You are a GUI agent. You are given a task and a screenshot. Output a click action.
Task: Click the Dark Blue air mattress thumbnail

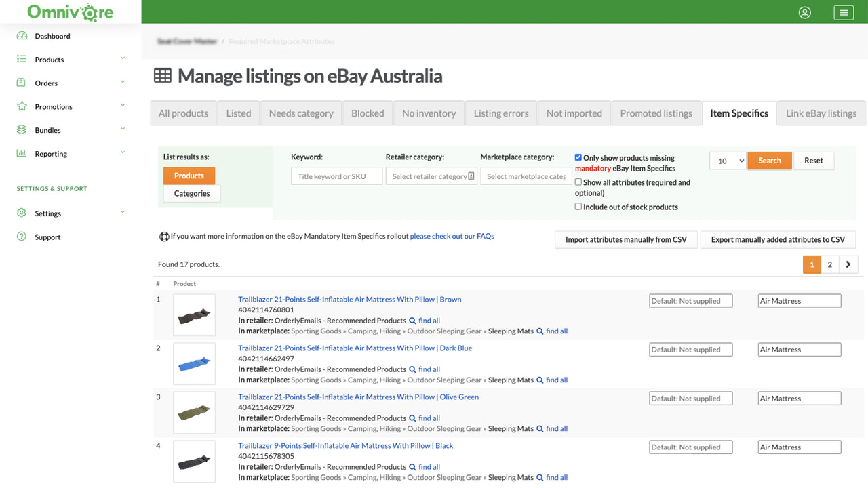click(x=194, y=364)
